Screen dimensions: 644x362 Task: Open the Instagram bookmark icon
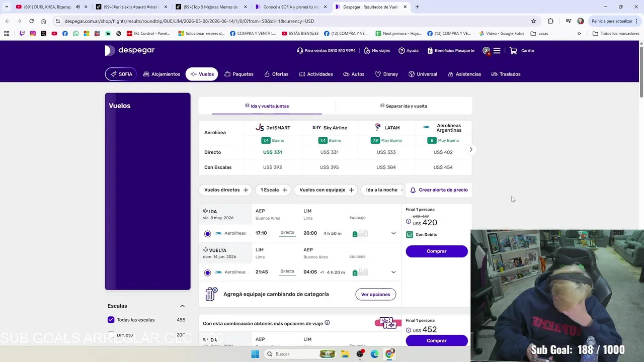click(x=33, y=34)
